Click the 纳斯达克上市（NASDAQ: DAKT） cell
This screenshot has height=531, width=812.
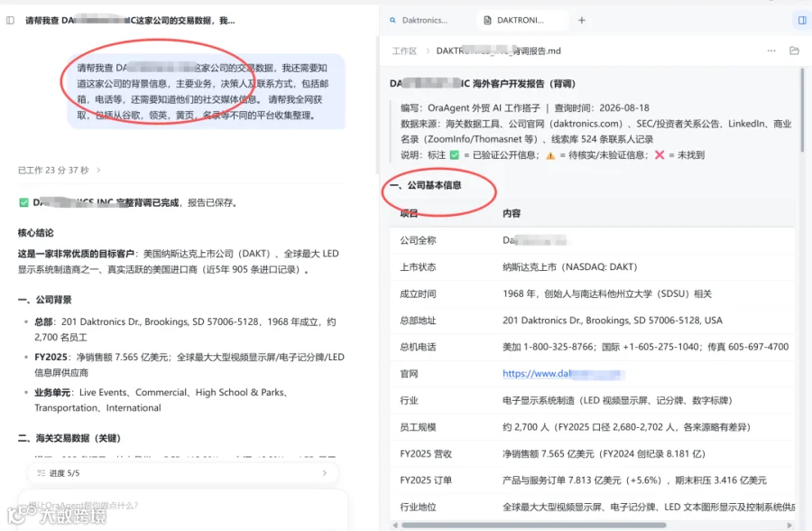569,267
